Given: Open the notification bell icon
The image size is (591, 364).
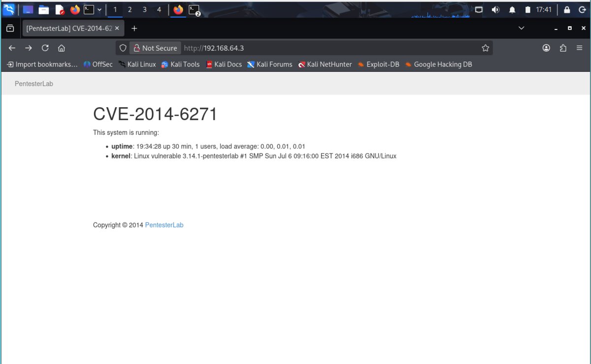Looking at the screenshot, I should 512,9.
